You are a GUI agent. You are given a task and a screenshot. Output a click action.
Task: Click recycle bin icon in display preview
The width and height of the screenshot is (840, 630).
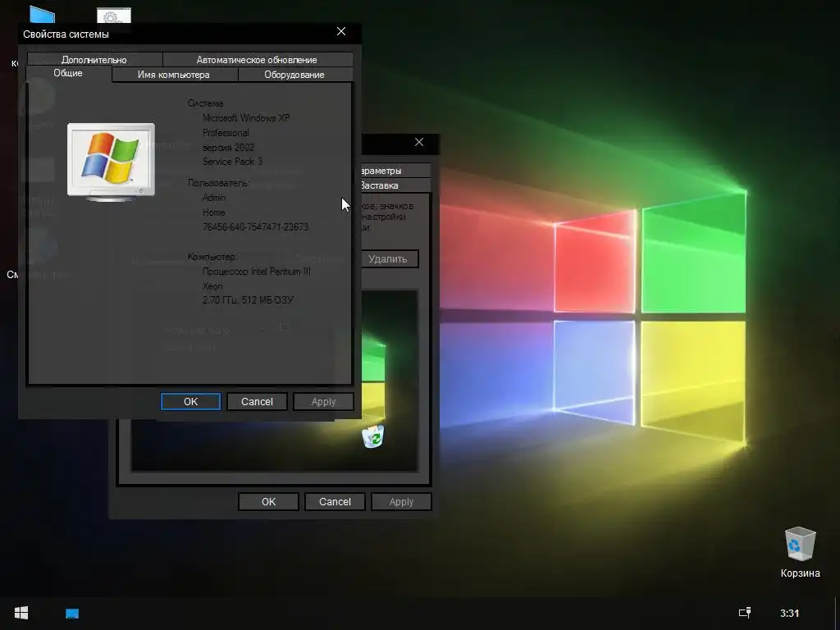pos(373,436)
